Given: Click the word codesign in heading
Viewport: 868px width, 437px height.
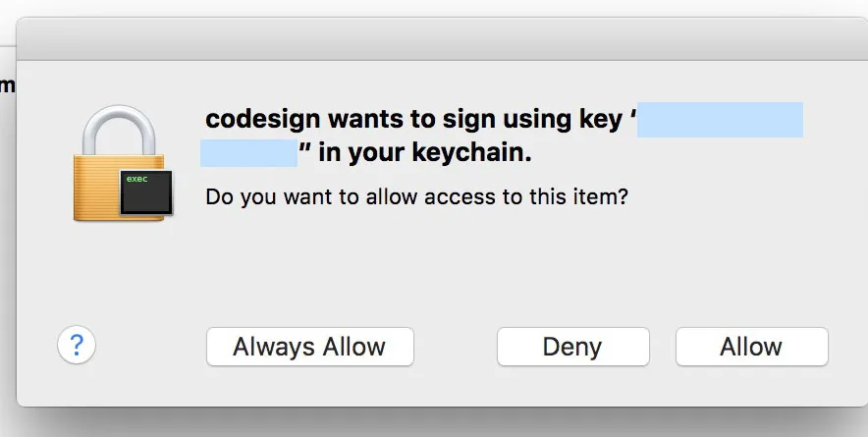Looking at the screenshot, I should pyautogui.click(x=261, y=120).
